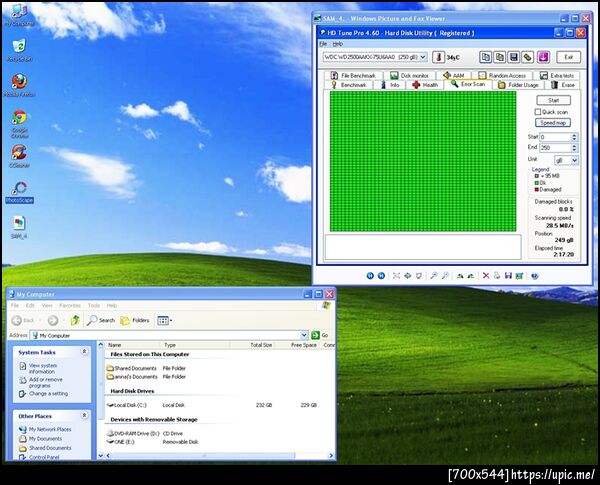The height and width of the screenshot is (485, 600).
Task: Go to next image in Picture Viewer
Action: tap(382, 276)
